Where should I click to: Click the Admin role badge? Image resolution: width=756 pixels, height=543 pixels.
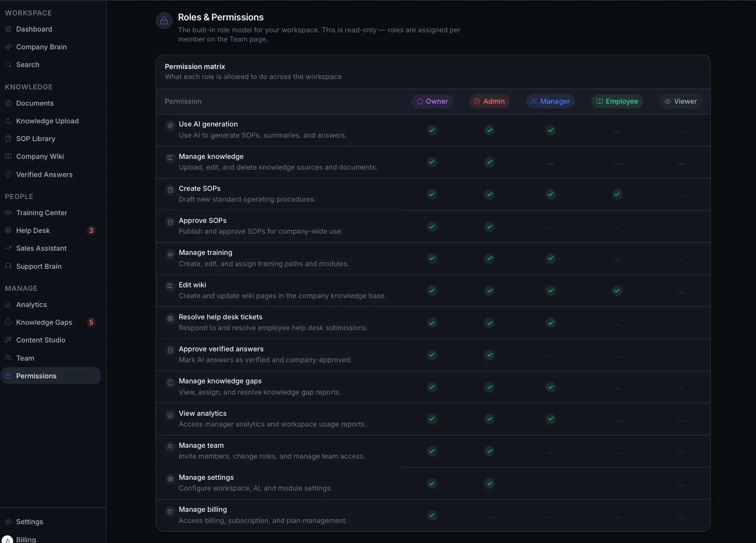pyautogui.click(x=489, y=101)
